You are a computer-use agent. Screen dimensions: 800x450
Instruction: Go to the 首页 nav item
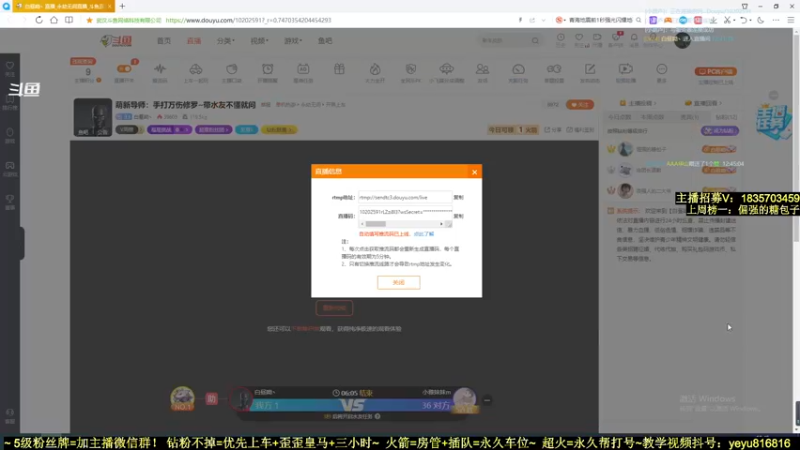coord(164,41)
